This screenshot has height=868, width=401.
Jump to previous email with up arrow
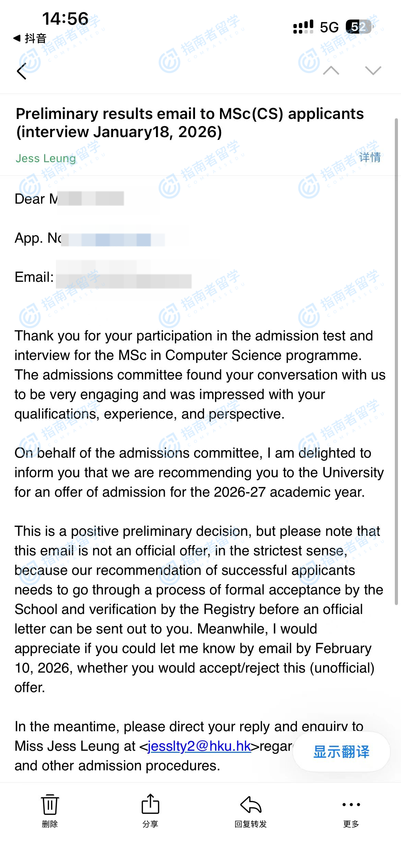tap(331, 70)
